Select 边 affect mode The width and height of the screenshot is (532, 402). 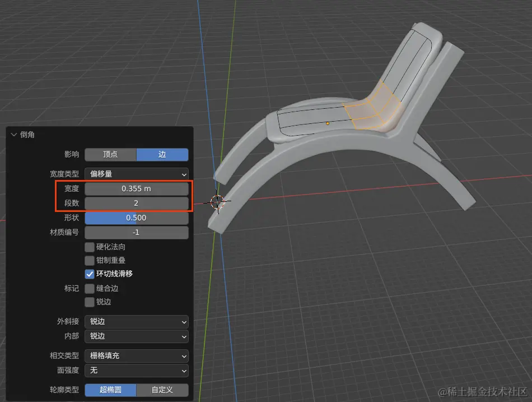(162, 155)
